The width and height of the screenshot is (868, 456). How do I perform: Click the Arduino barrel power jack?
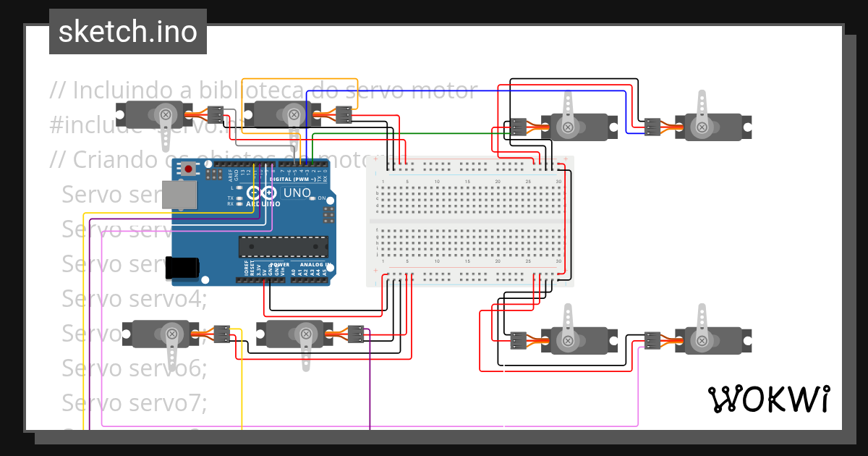(x=183, y=266)
